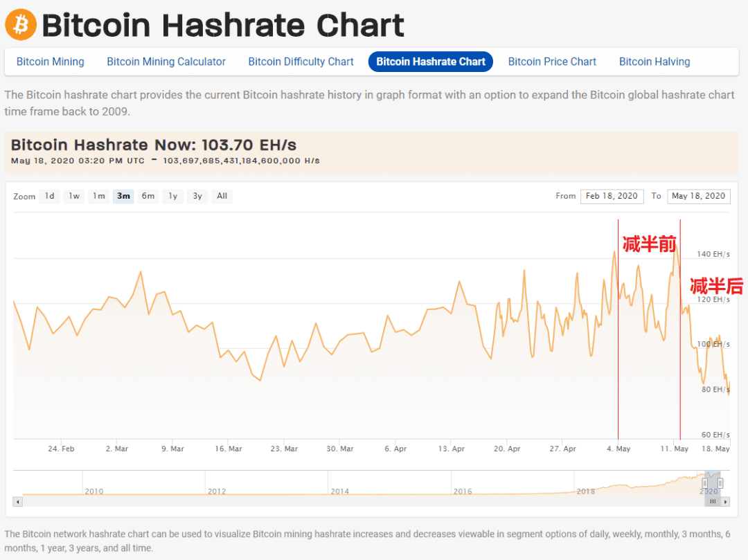Open the Bitcoin Halving tab
This screenshot has width=748, height=560.
[x=654, y=62]
